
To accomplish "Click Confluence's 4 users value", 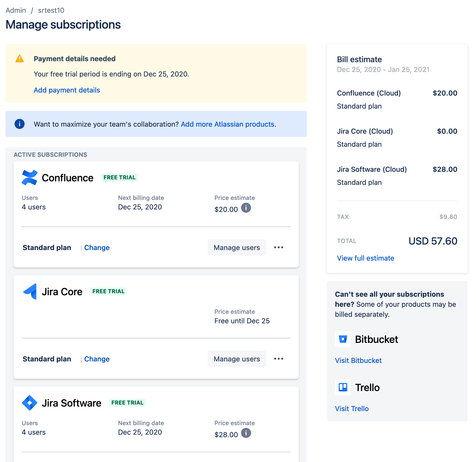I will click(x=34, y=207).
